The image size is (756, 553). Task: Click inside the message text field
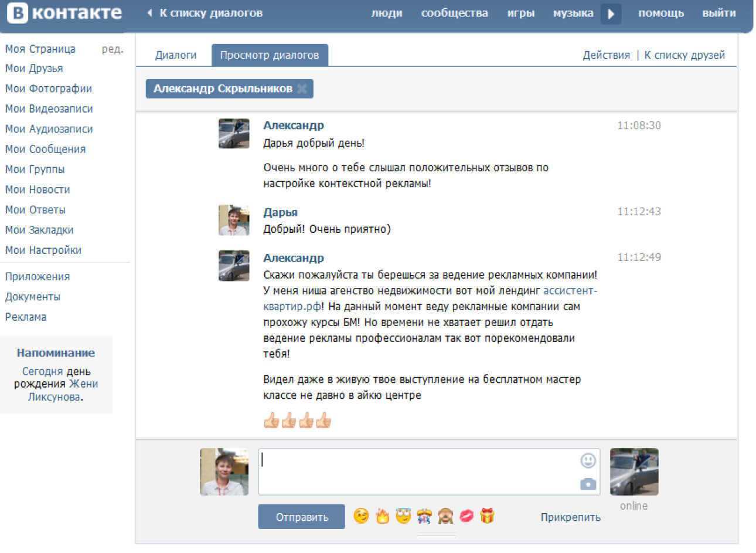(x=416, y=471)
